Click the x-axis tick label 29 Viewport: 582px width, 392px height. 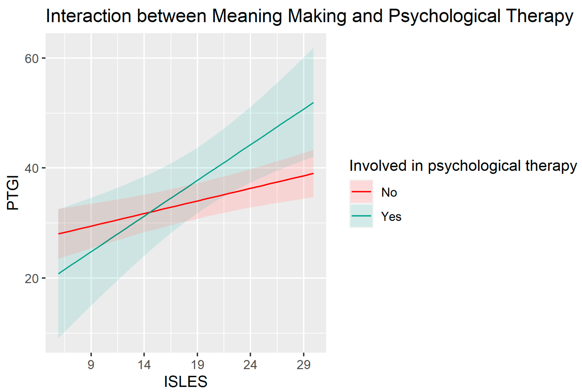click(303, 365)
